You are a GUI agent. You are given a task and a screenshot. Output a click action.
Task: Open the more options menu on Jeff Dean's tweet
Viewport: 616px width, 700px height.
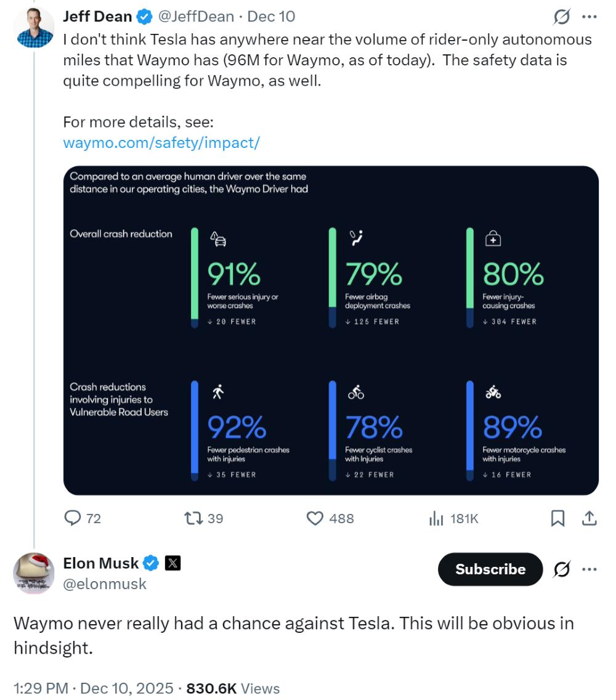coord(590,16)
